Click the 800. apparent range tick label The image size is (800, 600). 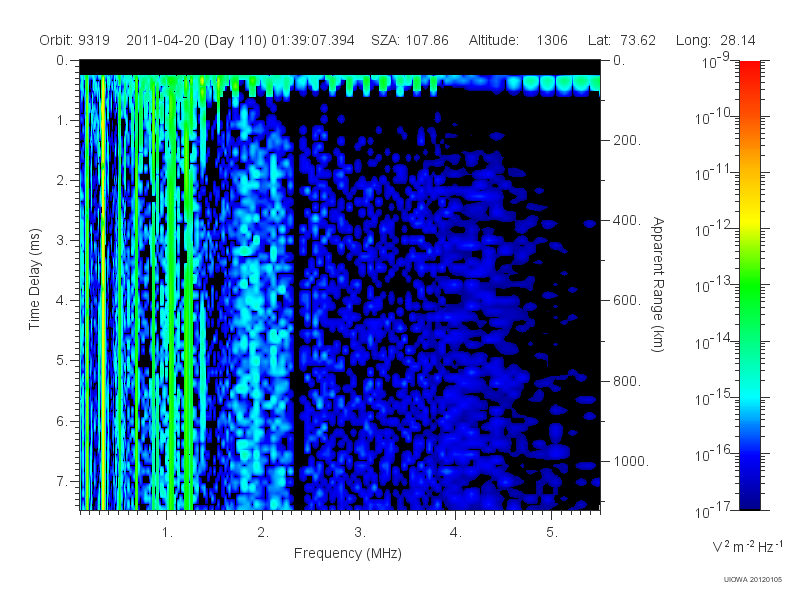coord(627,381)
